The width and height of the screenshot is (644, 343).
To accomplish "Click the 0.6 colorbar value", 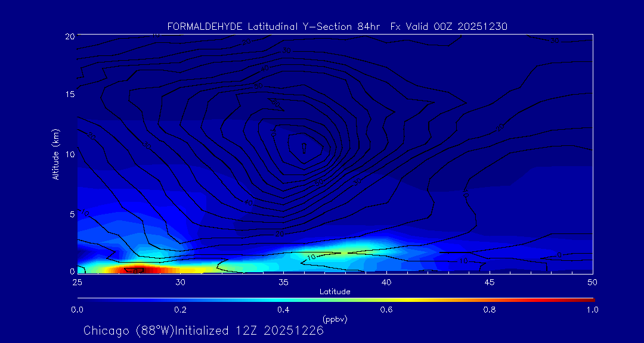I will pyautogui.click(x=386, y=310).
